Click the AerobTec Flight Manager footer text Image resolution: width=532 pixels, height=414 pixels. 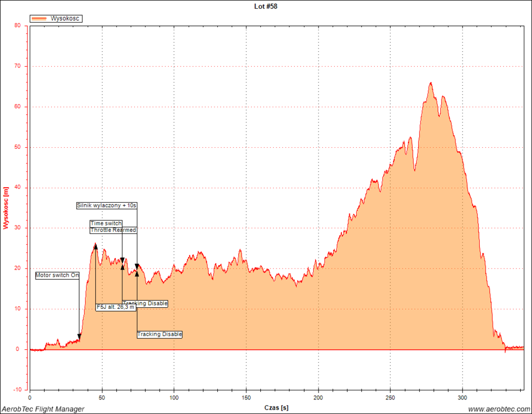[43, 409]
